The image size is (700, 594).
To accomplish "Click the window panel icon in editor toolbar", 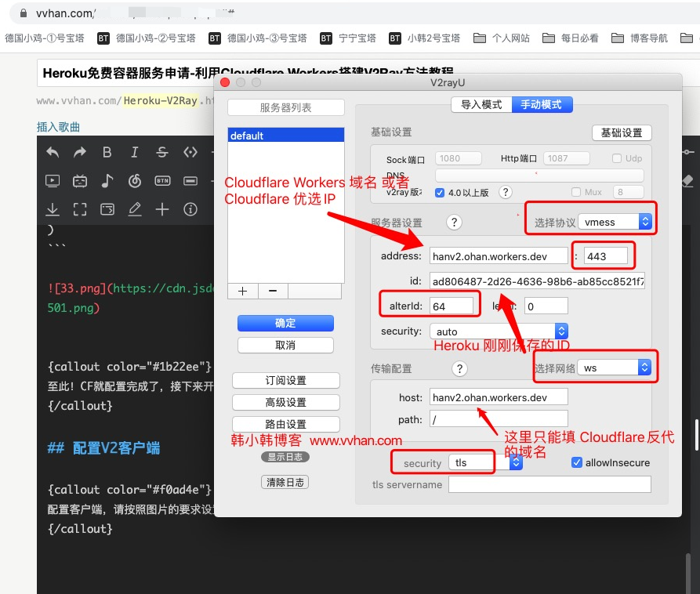I will (107, 209).
